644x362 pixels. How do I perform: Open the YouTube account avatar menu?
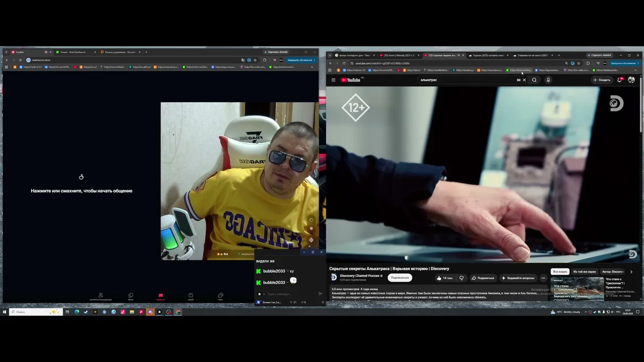[x=631, y=80]
